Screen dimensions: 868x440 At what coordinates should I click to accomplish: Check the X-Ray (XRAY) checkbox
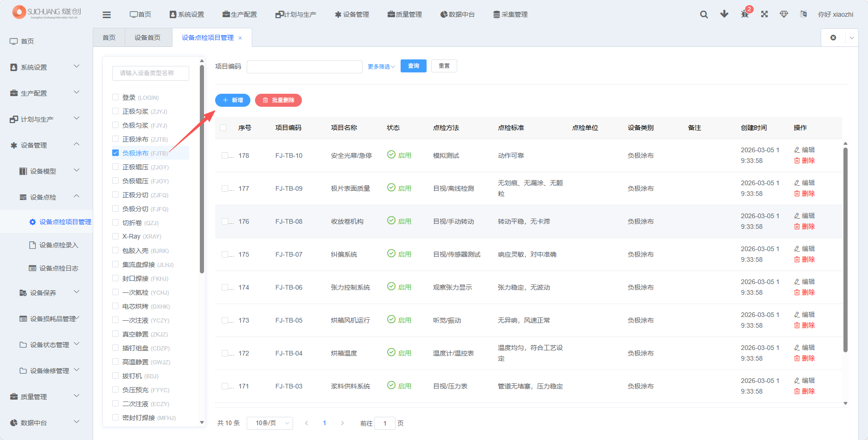[115, 236]
